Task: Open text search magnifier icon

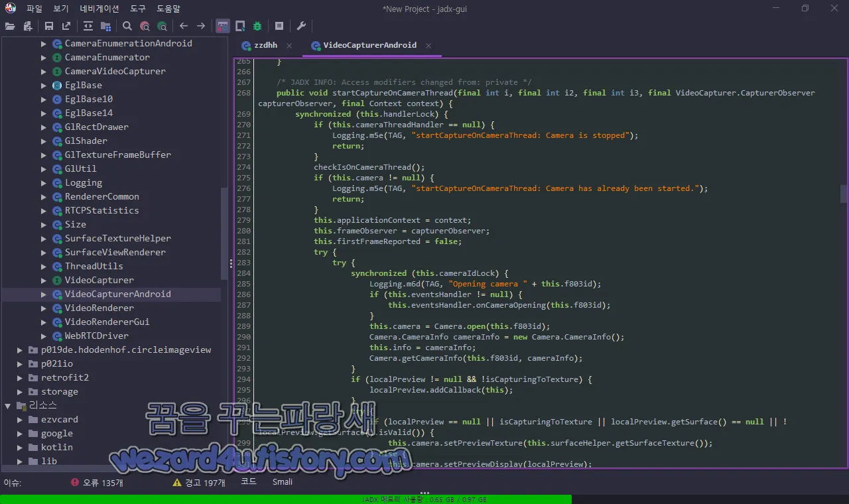Action: [x=127, y=26]
